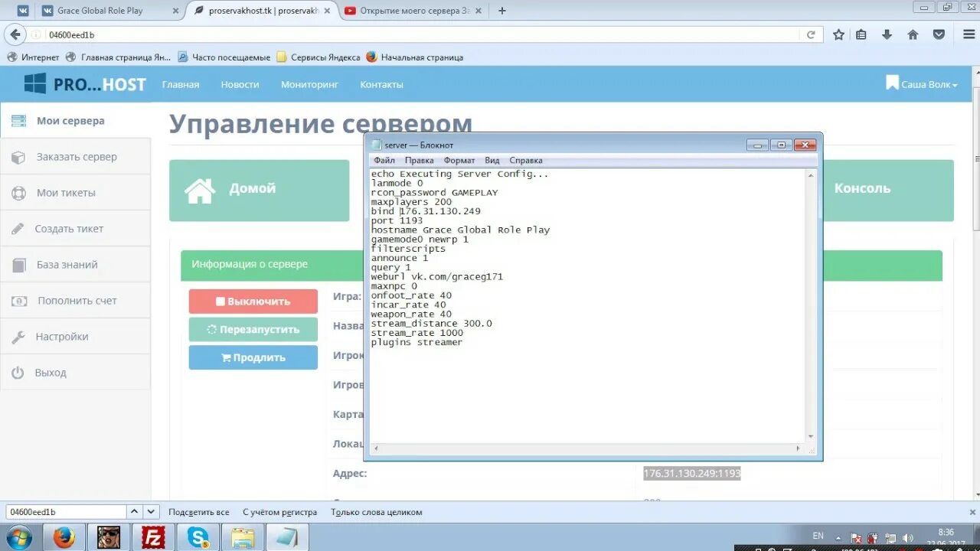
Task: Open Справка menu in Notepad
Action: tap(525, 160)
